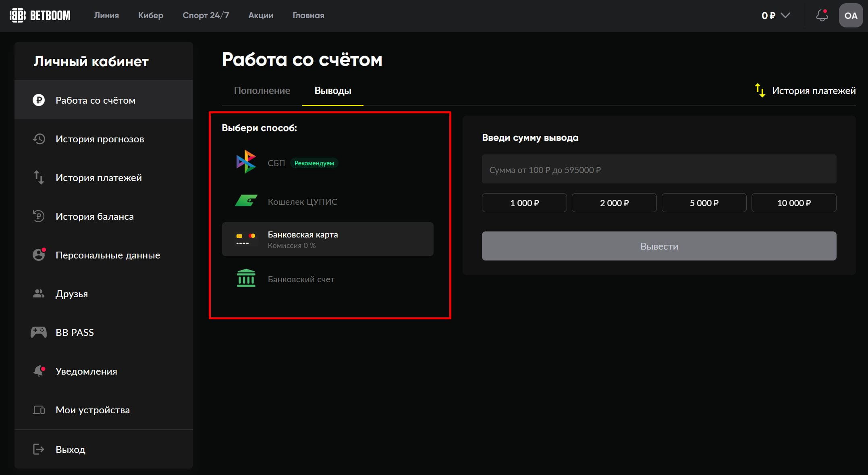
Task: Pick the 10 000 ₽ quick amount
Action: [x=794, y=203]
